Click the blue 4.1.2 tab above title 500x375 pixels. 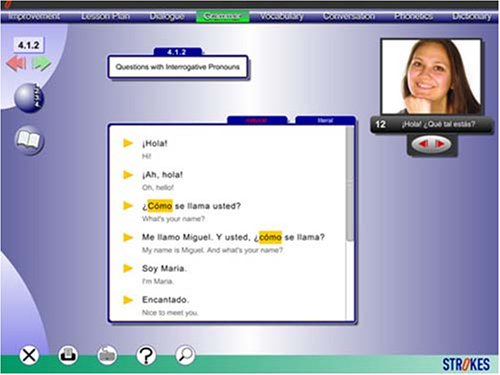pyautogui.click(x=177, y=52)
